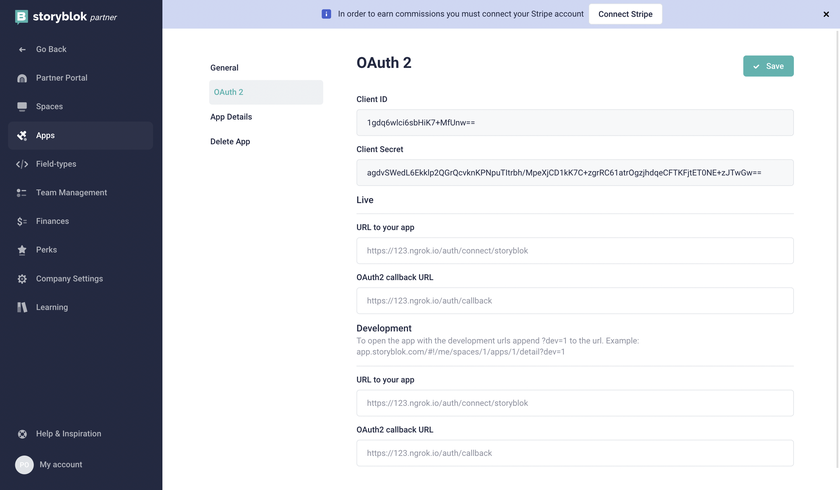Select the Perks star icon
Screen dimensions: 840x490
click(x=22, y=250)
